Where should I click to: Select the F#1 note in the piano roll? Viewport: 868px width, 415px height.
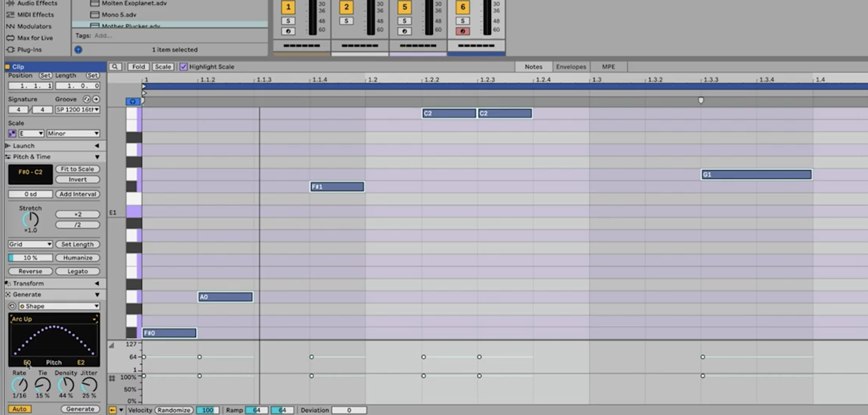[x=336, y=187]
